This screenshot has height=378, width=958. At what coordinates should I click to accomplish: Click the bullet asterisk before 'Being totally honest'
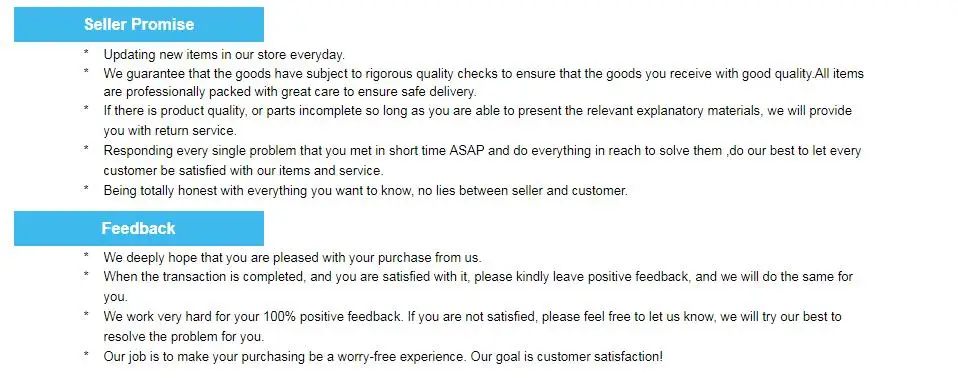[87, 190]
